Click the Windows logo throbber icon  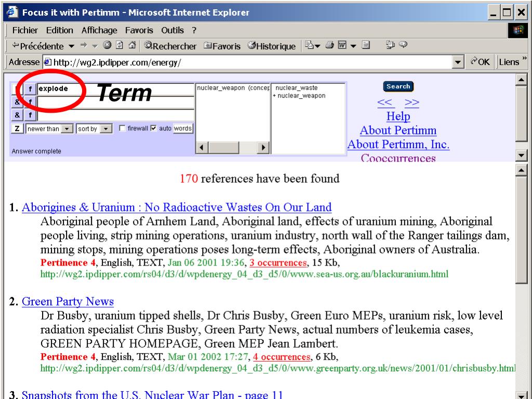pos(518,30)
